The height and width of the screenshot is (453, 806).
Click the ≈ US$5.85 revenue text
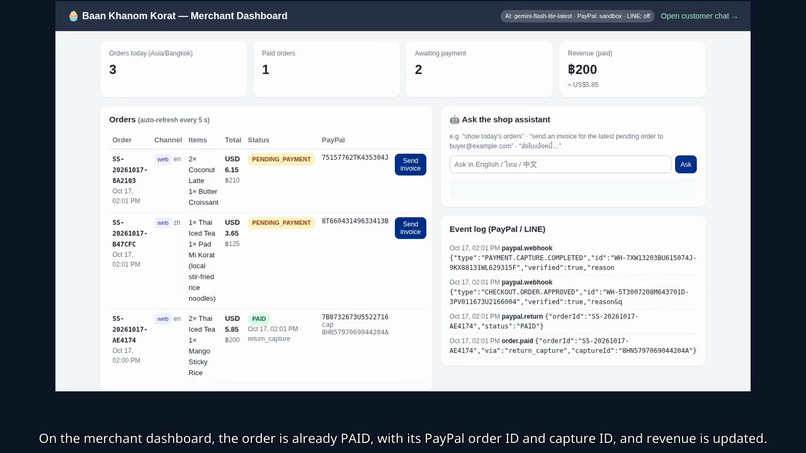coord(583,85)
